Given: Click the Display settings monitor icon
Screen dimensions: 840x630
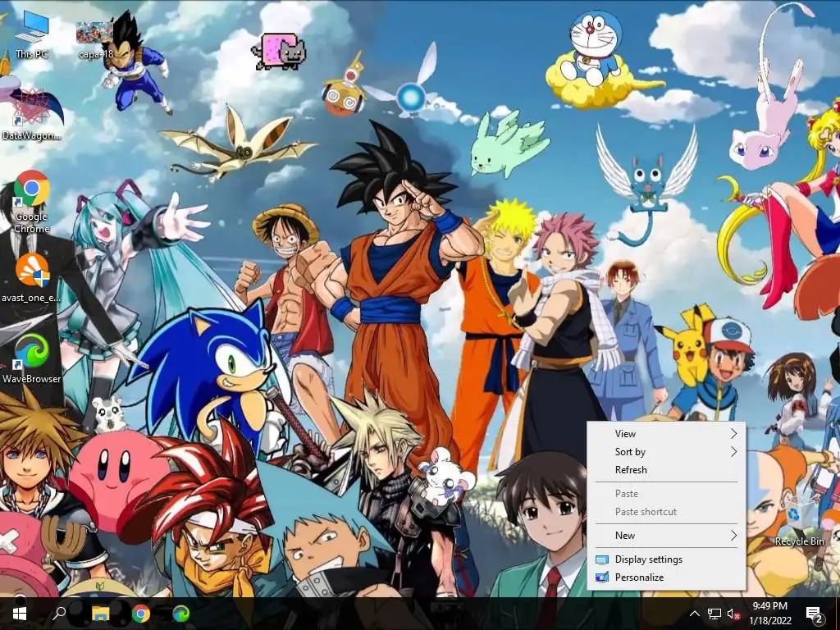Looking at the screenshot, I should (x=602, y=559).
